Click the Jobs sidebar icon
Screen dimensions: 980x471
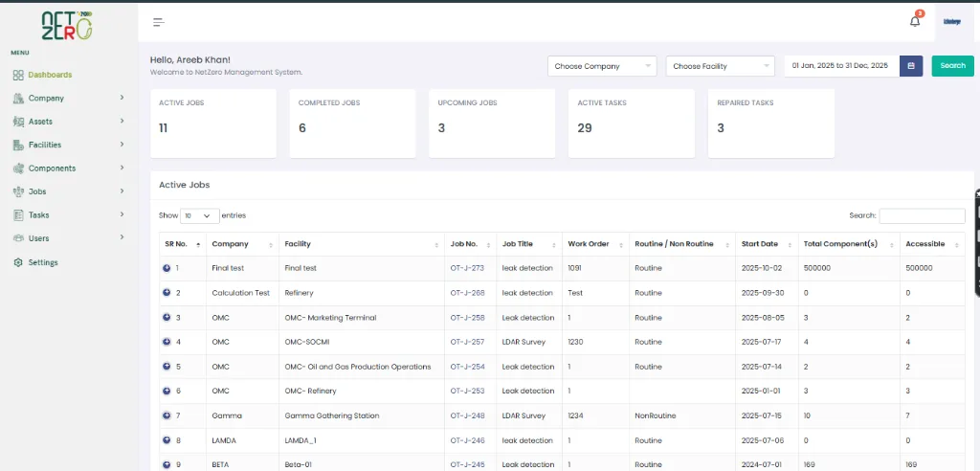tap(18, 191)
